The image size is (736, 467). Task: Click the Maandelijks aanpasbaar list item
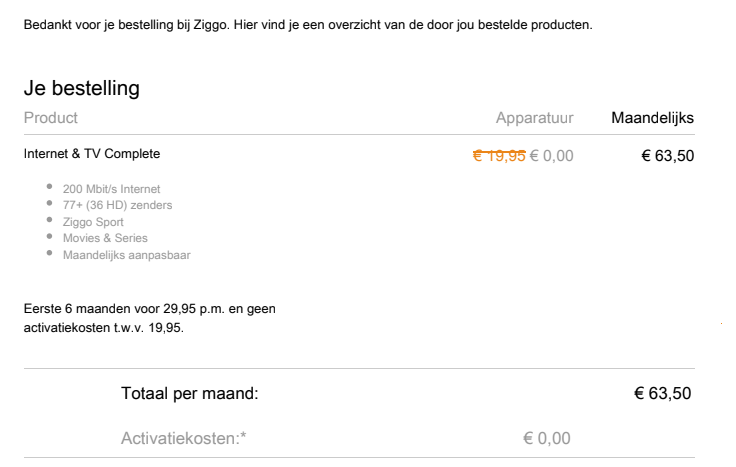click(x=126, y=255)
